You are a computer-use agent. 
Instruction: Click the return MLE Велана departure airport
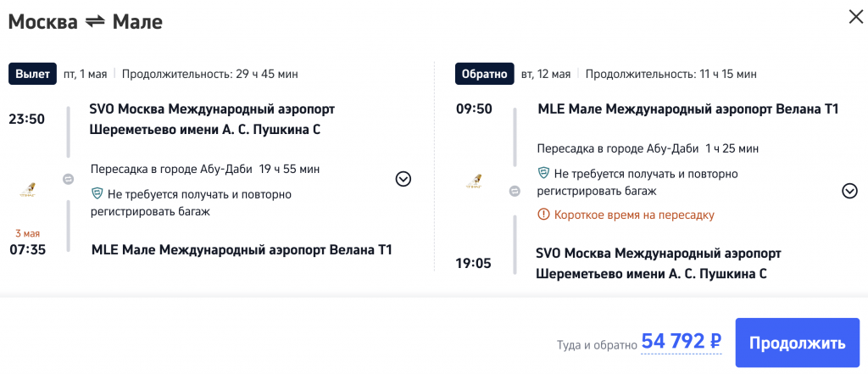(687, 109)
